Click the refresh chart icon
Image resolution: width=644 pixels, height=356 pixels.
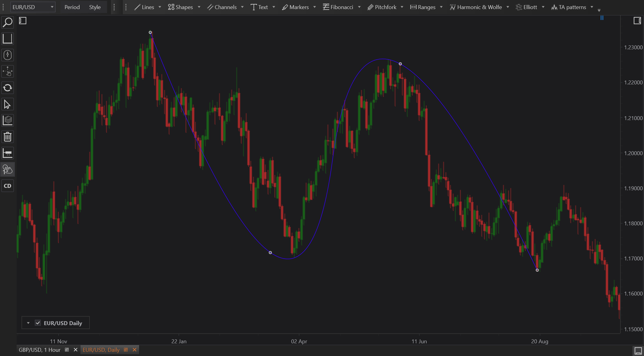(x=8, y=88)
